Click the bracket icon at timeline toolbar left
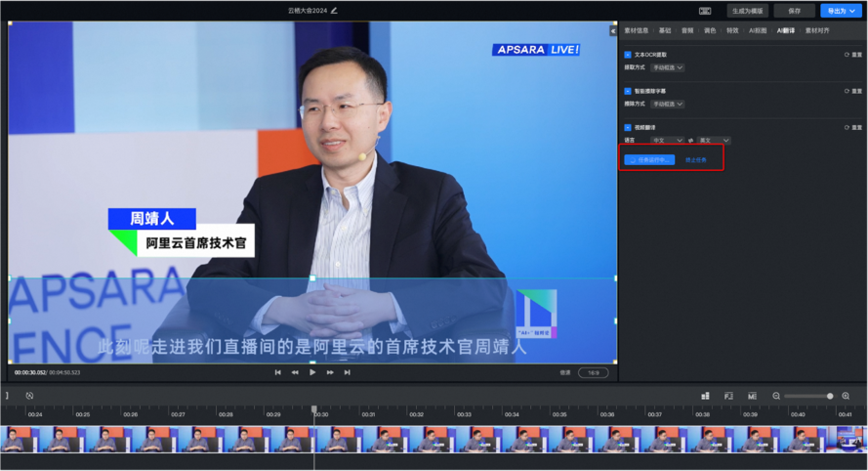This screenshot has width=868, height=471. 7,396
